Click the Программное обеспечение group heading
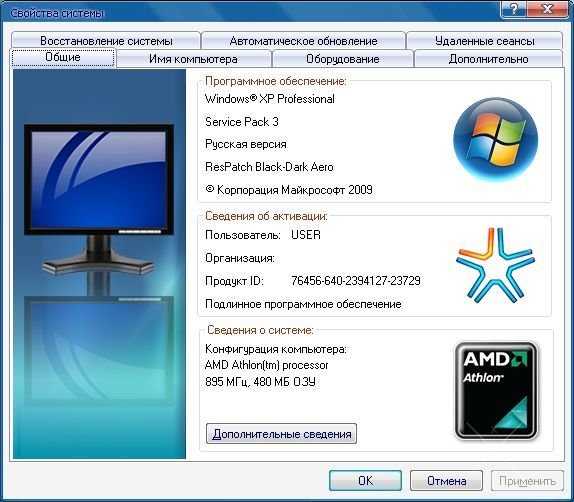Screen dimensions: 574x502 tap(275, 81)
